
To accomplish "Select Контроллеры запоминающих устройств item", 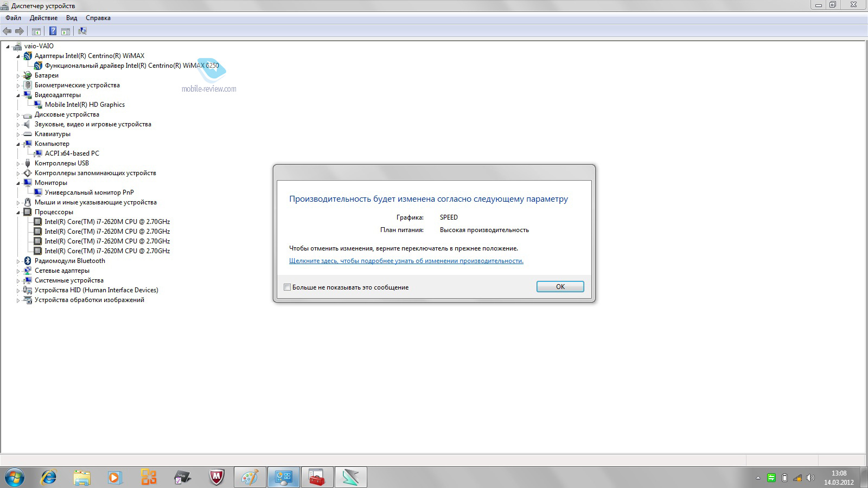I will [x=95, y=173].
